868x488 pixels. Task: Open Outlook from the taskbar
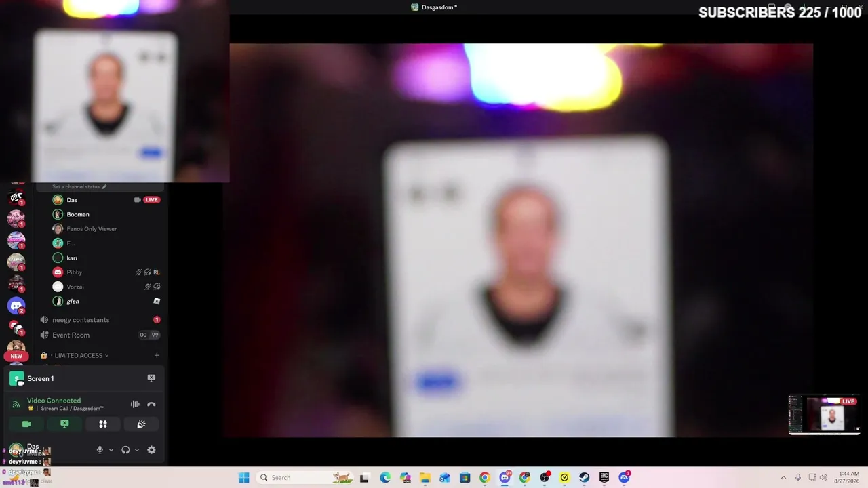pos(445,478)
